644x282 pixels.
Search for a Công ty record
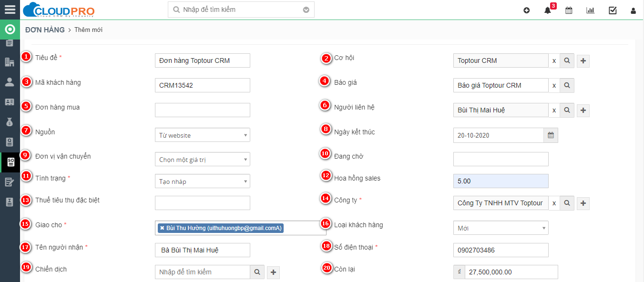pos(567,203)
